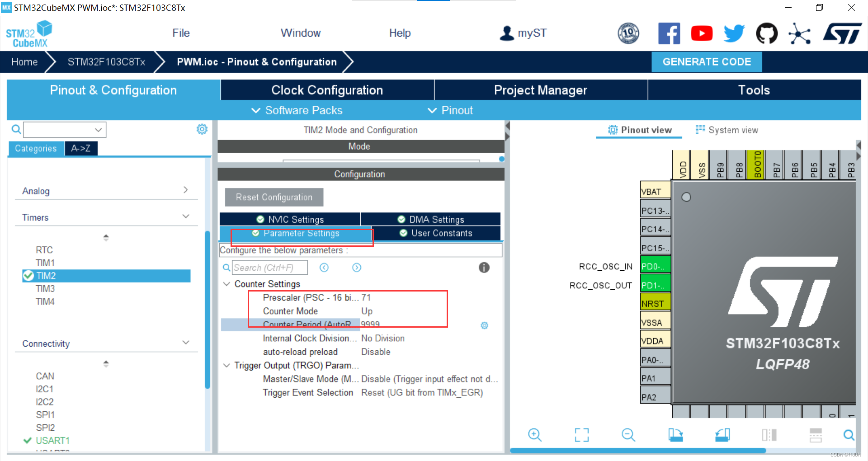Switch to Clock Configuration tab
This screenshot has height=461, width=868.
(327, 90)
